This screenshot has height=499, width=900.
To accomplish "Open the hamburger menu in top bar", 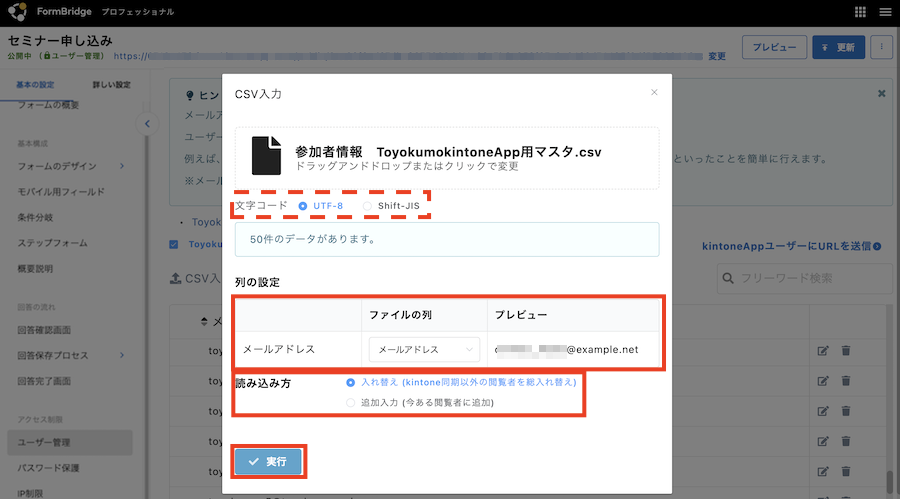I will (885, 12).
